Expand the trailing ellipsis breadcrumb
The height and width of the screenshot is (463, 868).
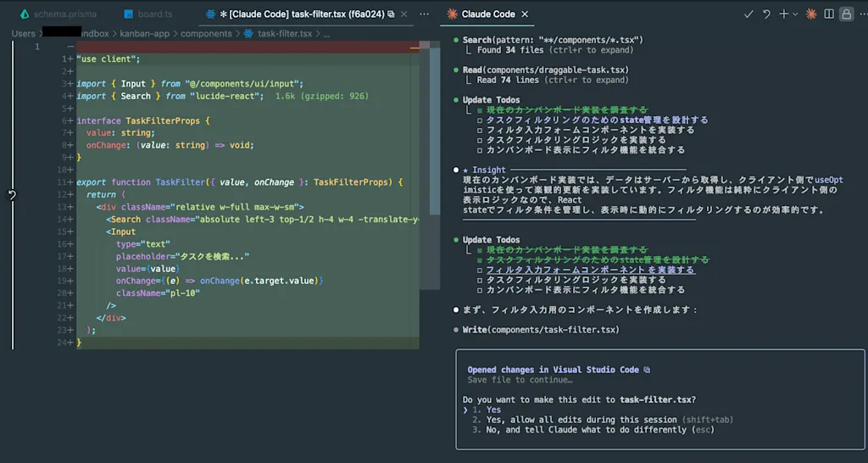[326, 34]
